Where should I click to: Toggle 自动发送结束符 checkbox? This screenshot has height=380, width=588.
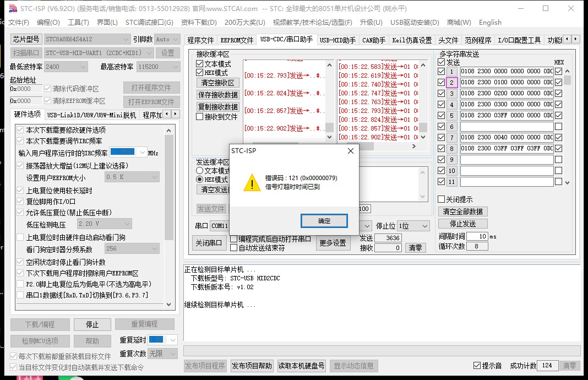tap(233, 248)
